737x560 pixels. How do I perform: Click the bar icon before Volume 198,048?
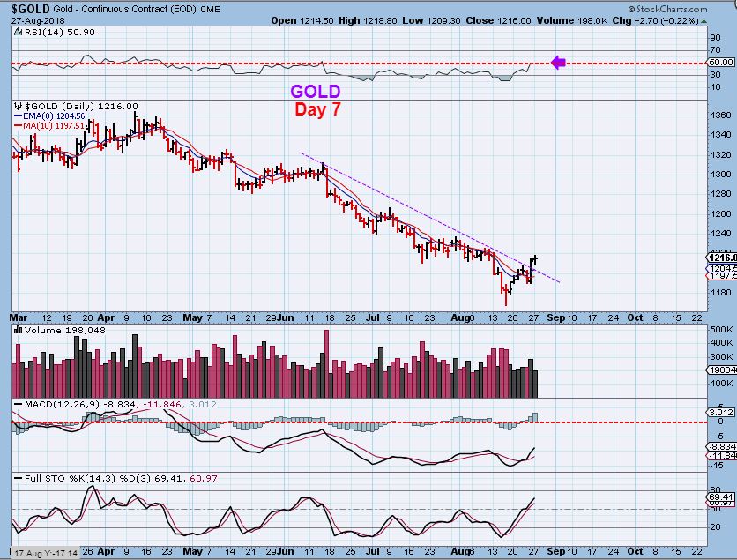coord(19,330)
